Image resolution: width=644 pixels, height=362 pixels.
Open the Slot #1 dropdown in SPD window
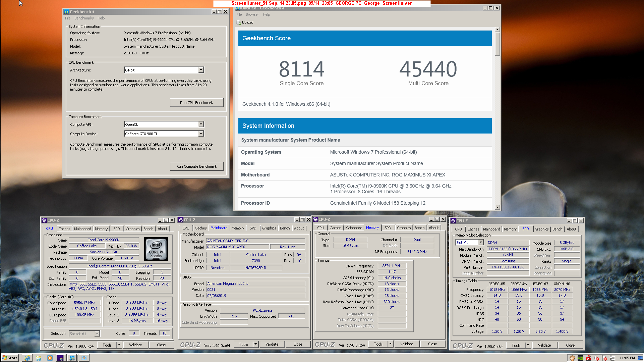pyautogui.click(x=481, y=243)
